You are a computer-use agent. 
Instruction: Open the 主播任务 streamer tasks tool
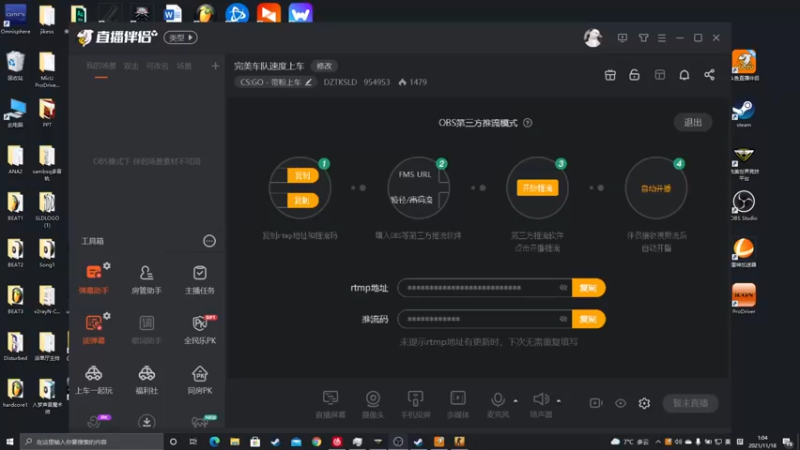pyautogui.click(x=199, y=279)
